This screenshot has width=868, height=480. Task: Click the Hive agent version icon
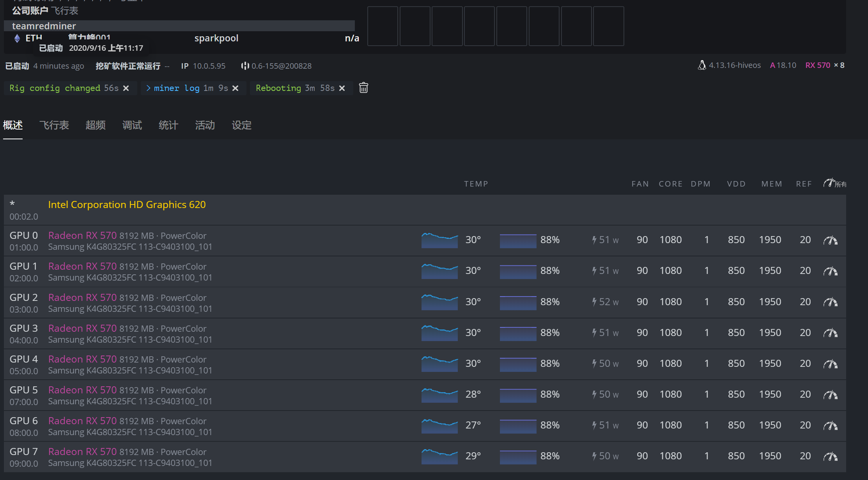244,66
